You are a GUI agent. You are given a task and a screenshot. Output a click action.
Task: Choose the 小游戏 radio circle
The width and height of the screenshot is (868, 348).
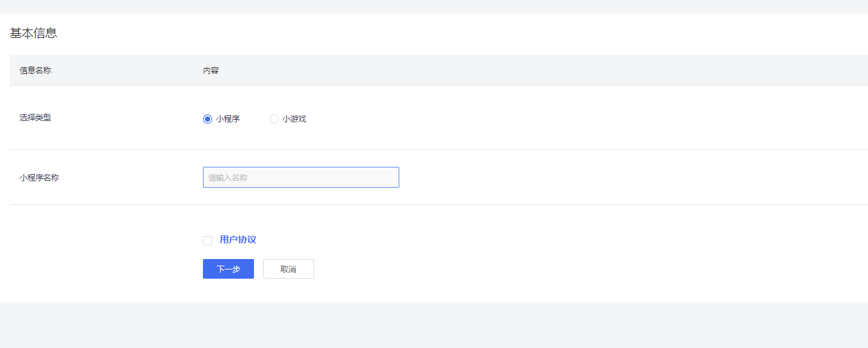[x=274, y=119]
